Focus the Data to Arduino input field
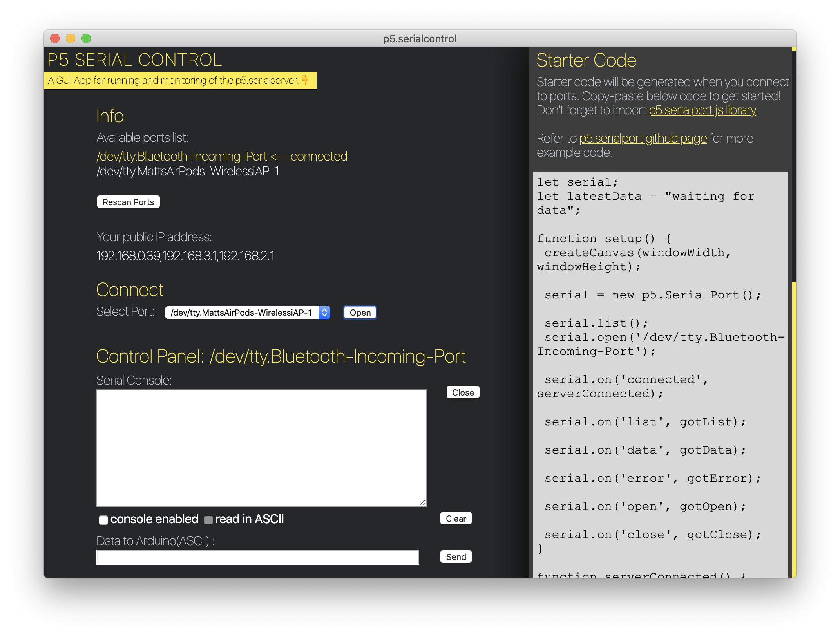The width and height of the screenshot is (840, 636). [257, 557]
